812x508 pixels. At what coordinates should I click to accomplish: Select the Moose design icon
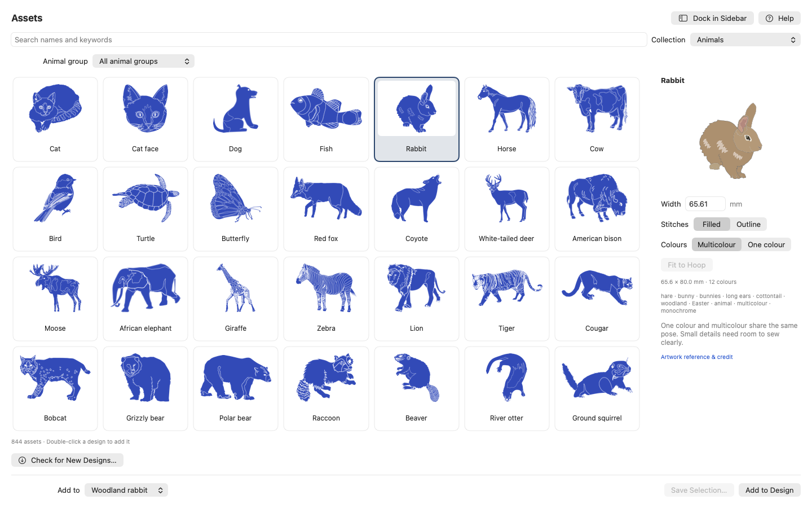pos(55,299)
